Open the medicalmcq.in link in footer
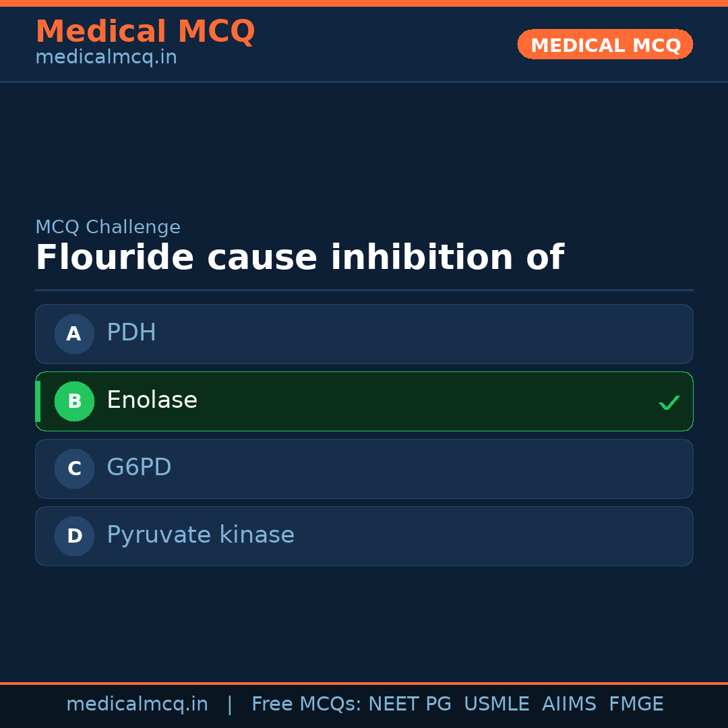Viewport: 728px width, 728px height. [x=137, y=704]
